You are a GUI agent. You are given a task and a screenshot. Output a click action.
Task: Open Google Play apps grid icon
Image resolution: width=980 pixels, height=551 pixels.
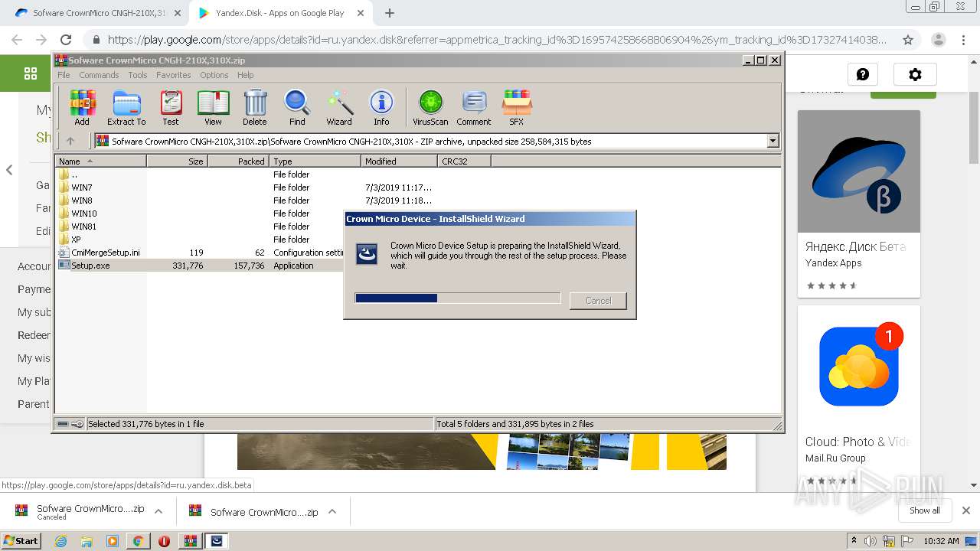pos(31,73)
